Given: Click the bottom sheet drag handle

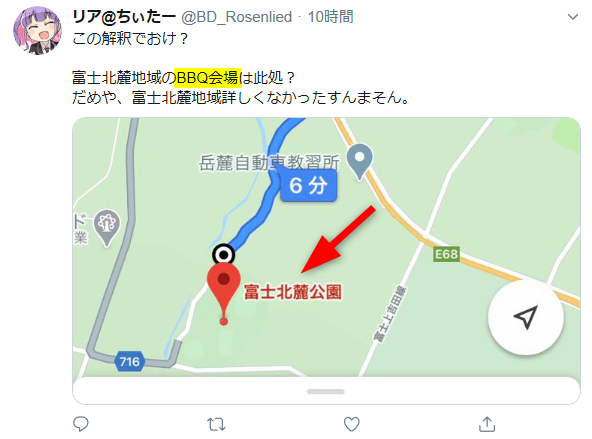Looking at the screenshot, I should point(325,391).
